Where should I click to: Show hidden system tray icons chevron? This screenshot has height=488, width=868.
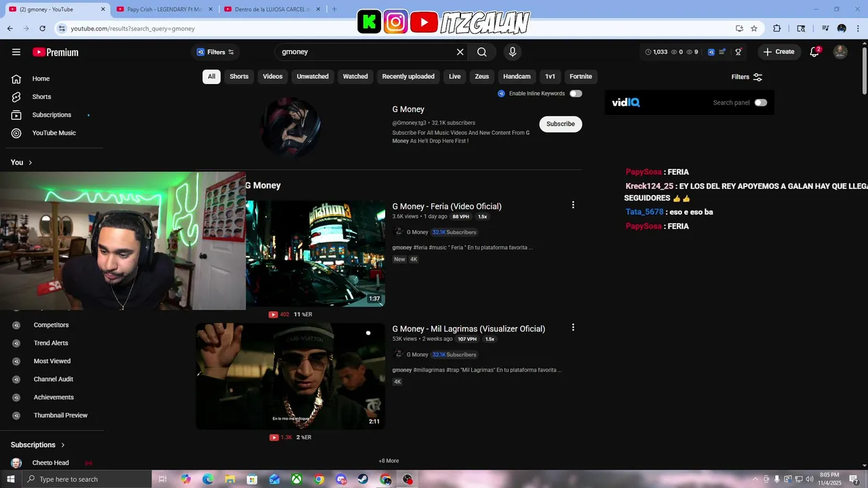point(755,479)
